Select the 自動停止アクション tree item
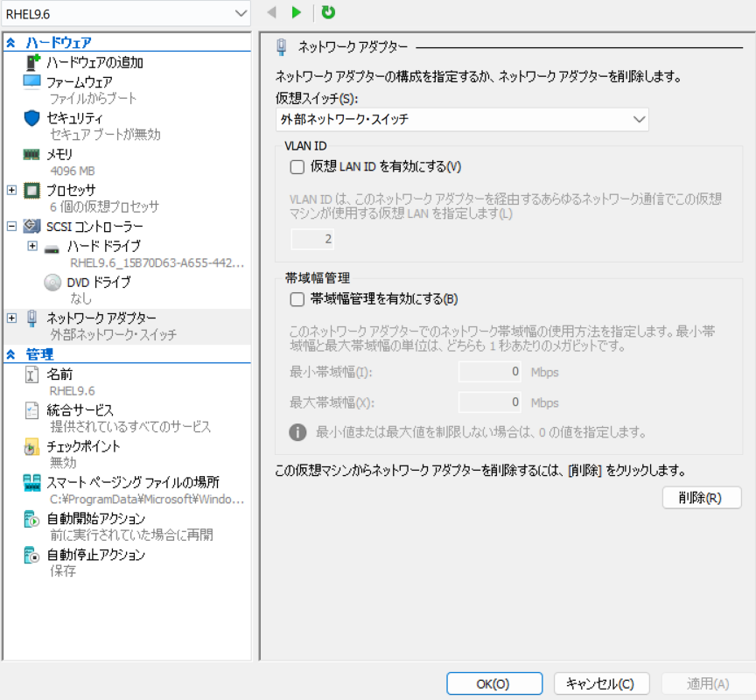 [x=96, y=555]
